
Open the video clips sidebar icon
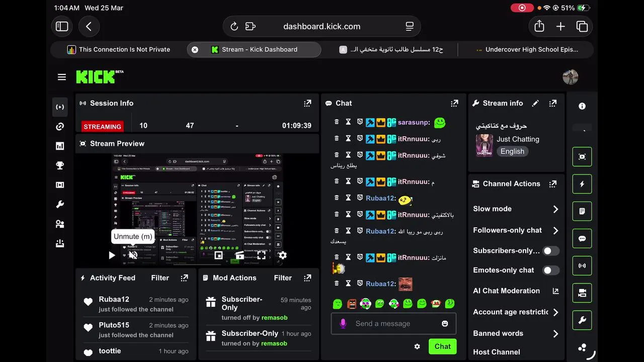(x=60, y=185)
